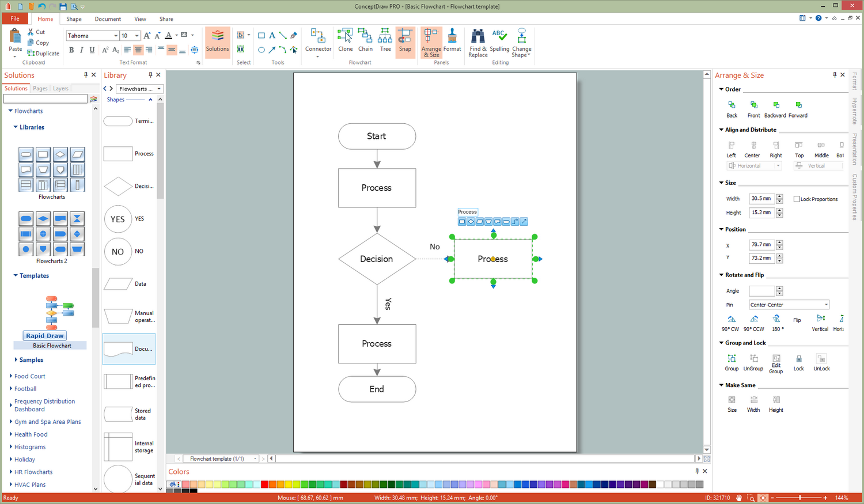Viewport: 864px width, 504px height.
Task: Switch to the Pages tab
Action: click(40, 89)
